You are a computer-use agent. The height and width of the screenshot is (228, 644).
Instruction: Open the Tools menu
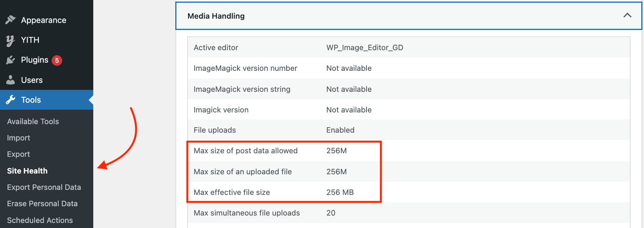click(x=47, y=100)
